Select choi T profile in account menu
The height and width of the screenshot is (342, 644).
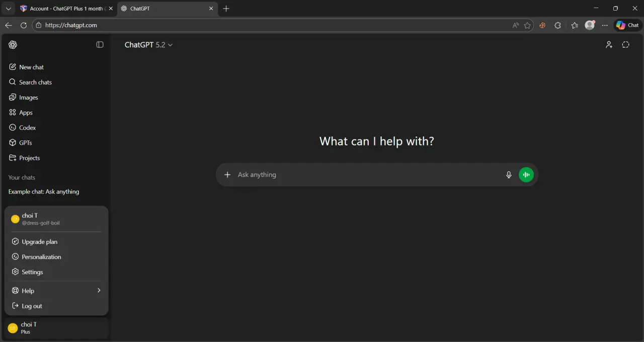click(56, 219)
